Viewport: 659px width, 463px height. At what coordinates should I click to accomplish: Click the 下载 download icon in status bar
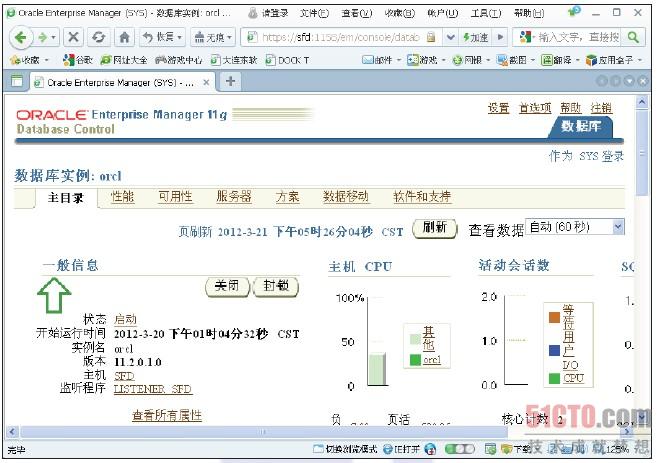click(517, 449)
